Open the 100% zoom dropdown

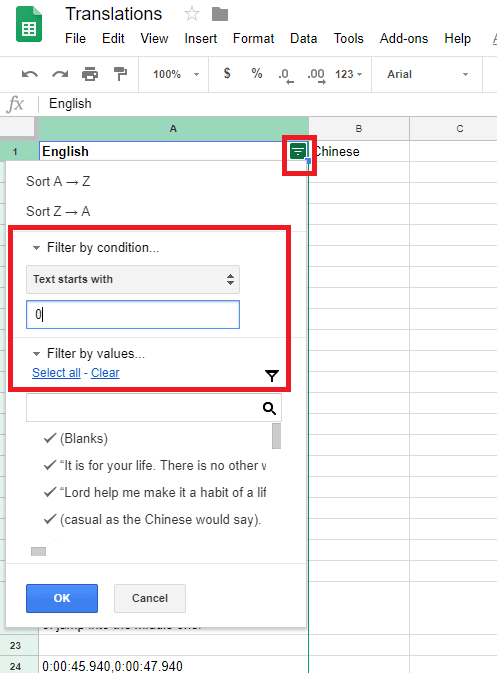click(176, 74)
